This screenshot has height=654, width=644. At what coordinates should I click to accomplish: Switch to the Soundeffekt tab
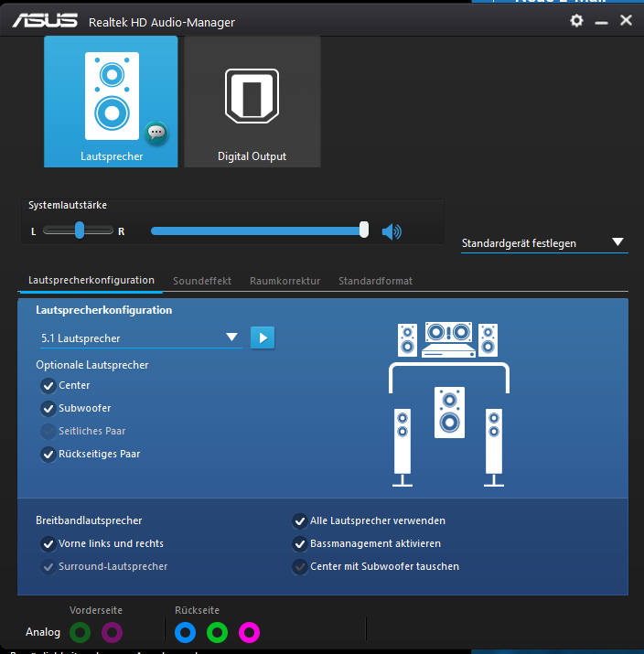tap(202, 281)
